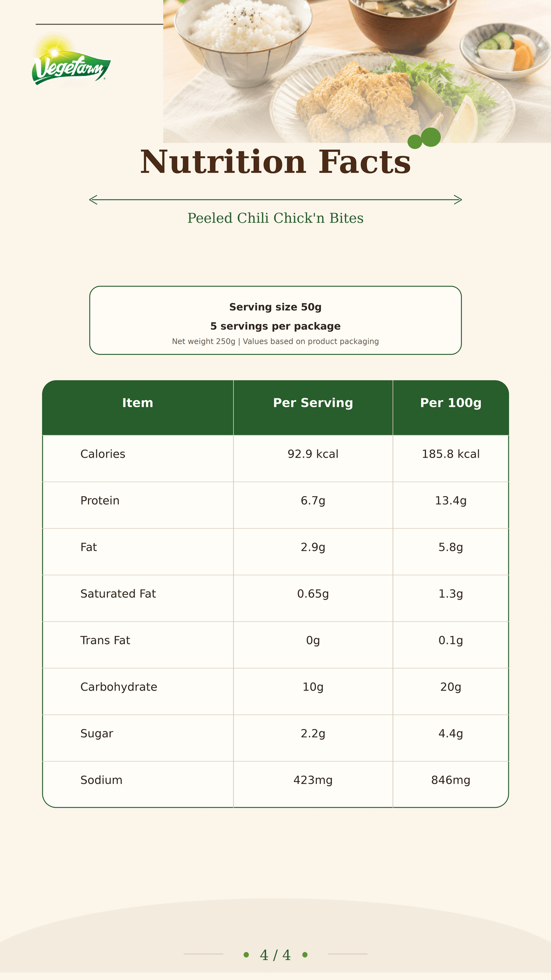The image size is (551, 980).
Task: Click the right arrowhead under the title
Action: coord(458,200)
